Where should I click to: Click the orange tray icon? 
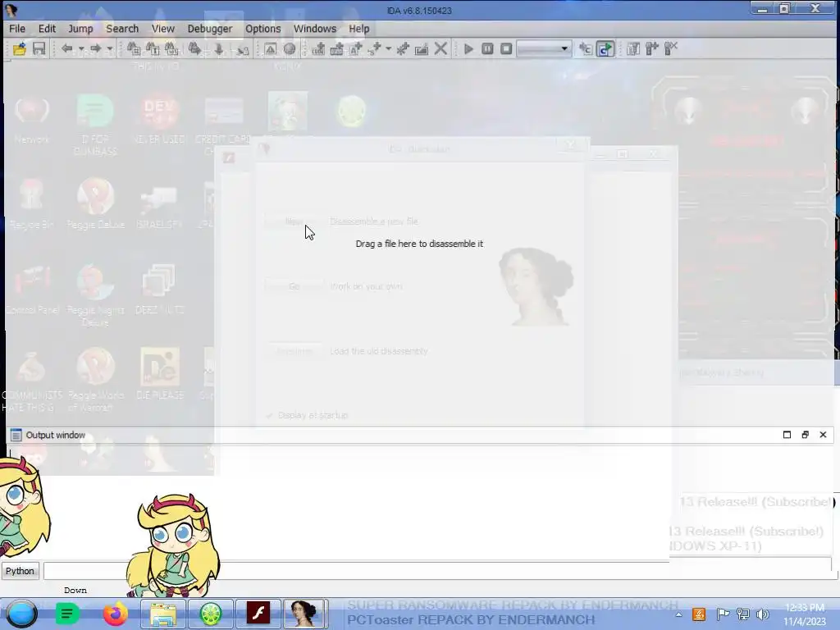click(699, 614)
